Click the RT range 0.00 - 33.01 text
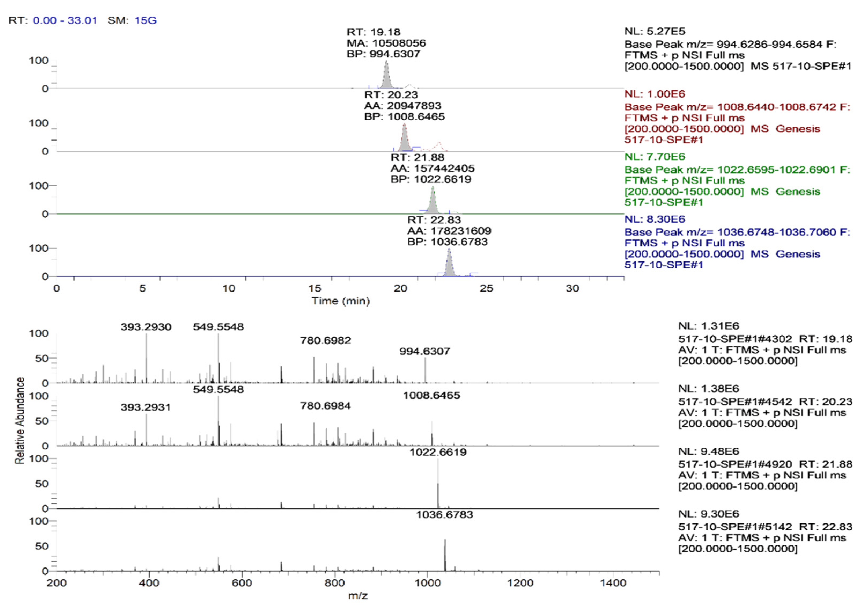The height and width of the screenshot is (612, 868). coord(65,20)
